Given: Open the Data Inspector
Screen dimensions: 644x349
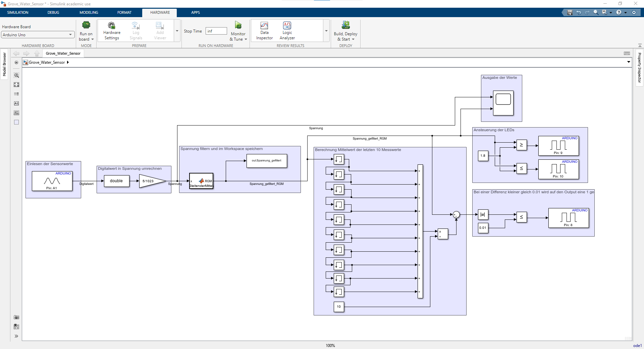Looking at the screenshot, I should [264, 26].
